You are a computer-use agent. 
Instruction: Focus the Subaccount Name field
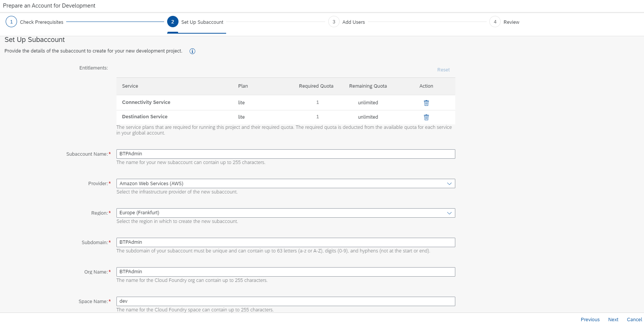click(286, 154)
